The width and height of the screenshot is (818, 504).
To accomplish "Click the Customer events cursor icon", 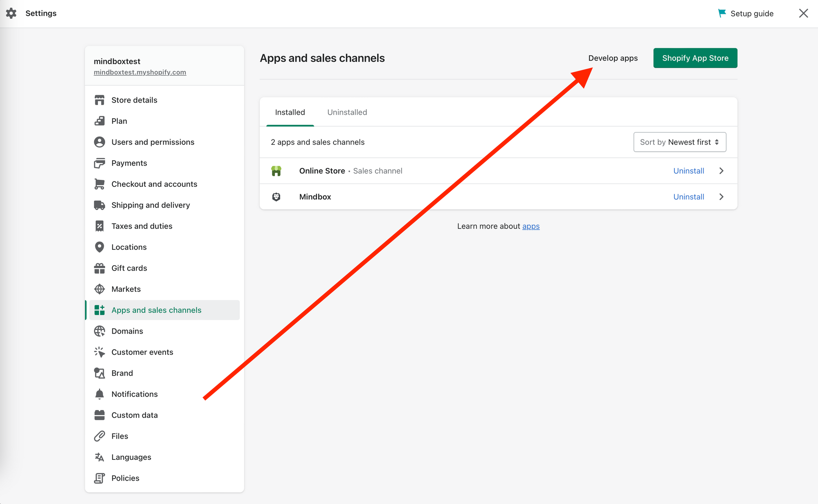I will click(x=99, y=352).
